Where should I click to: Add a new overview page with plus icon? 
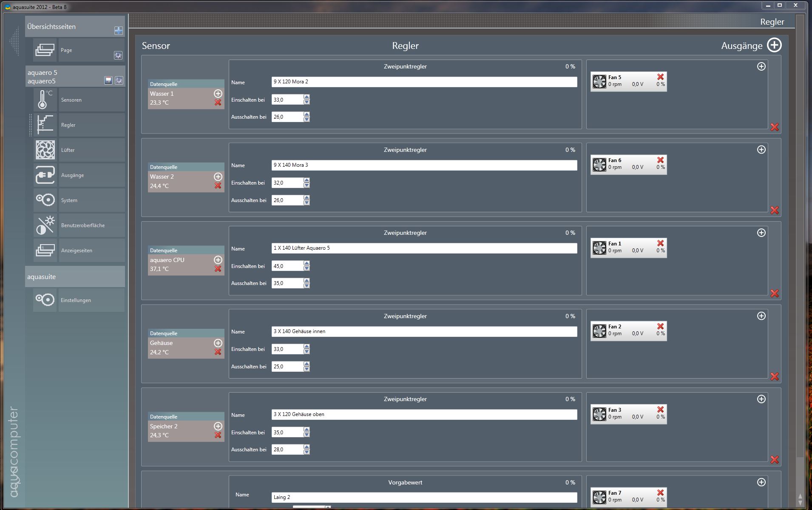[x=119, y=31]
